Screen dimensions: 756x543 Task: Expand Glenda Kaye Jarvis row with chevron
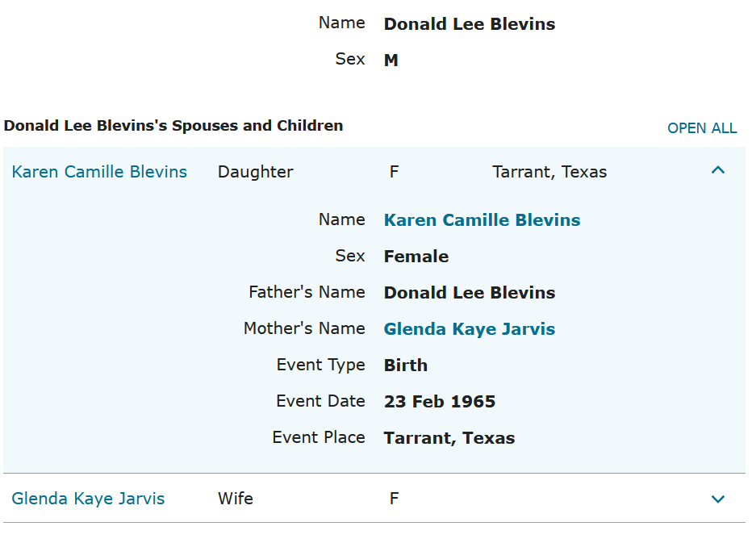(x=718, y=499)
